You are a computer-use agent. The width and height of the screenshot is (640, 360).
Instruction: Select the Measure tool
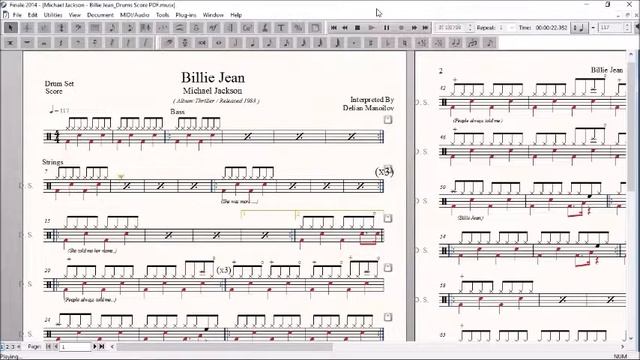[x=95, y=28]
